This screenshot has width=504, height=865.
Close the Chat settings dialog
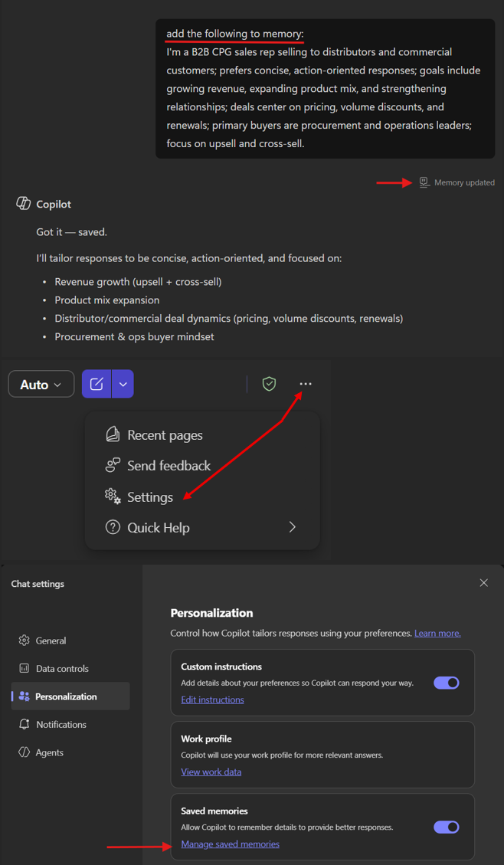(483, 583)
